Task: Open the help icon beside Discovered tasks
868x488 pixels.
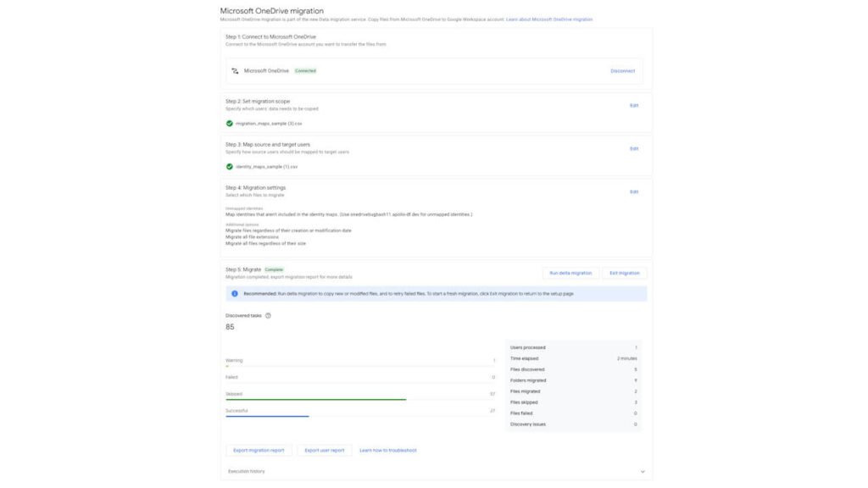Action: [x=268, y=315]
